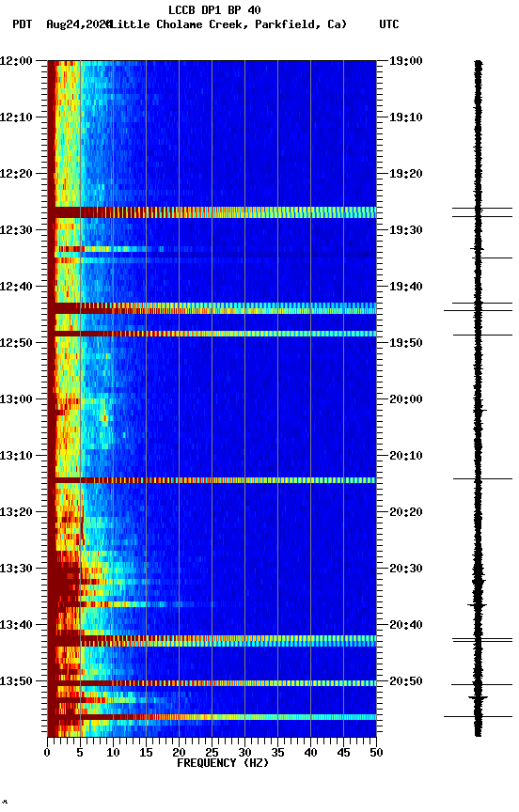The height and width of the screenshot is (812, 519).
Task: Click the '19:00' UTC time label
Action: click(406, 61)
